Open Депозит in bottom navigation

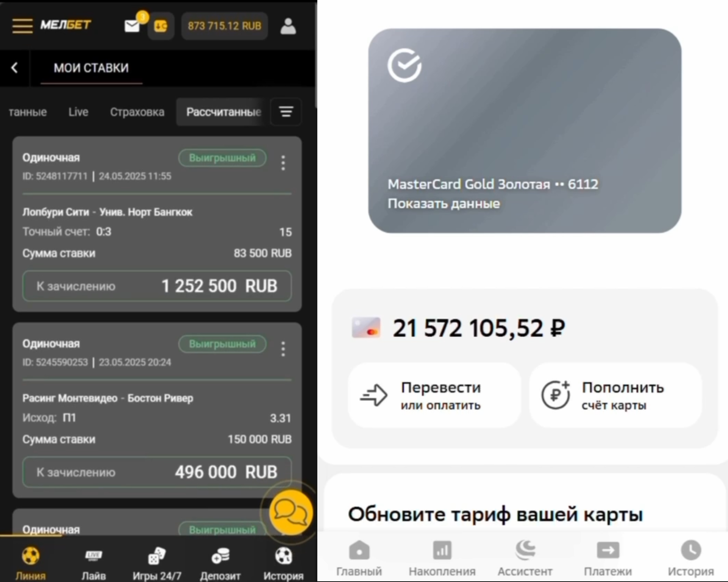tap(220, 562)
